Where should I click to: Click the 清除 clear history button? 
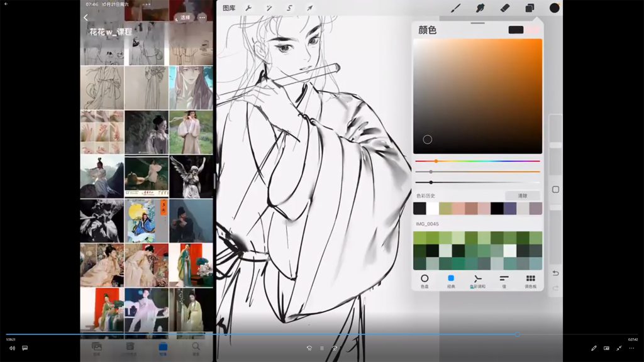click(522, 196)
